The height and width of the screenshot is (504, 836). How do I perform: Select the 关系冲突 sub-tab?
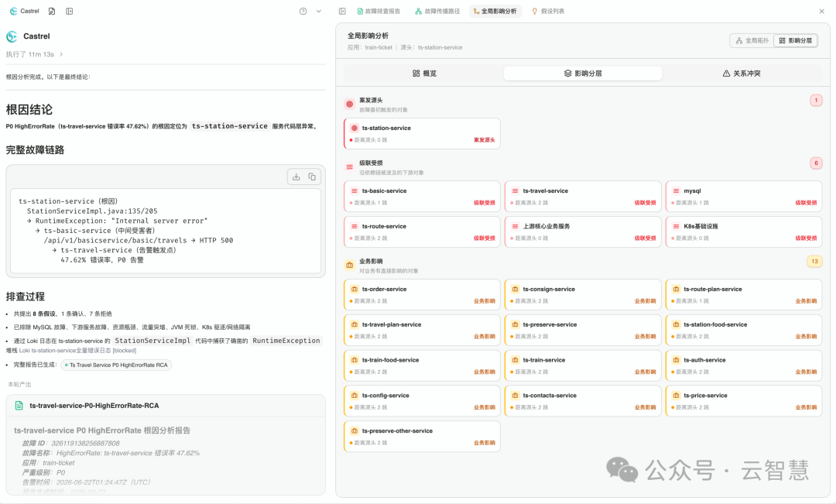click(x=742, y=73)
